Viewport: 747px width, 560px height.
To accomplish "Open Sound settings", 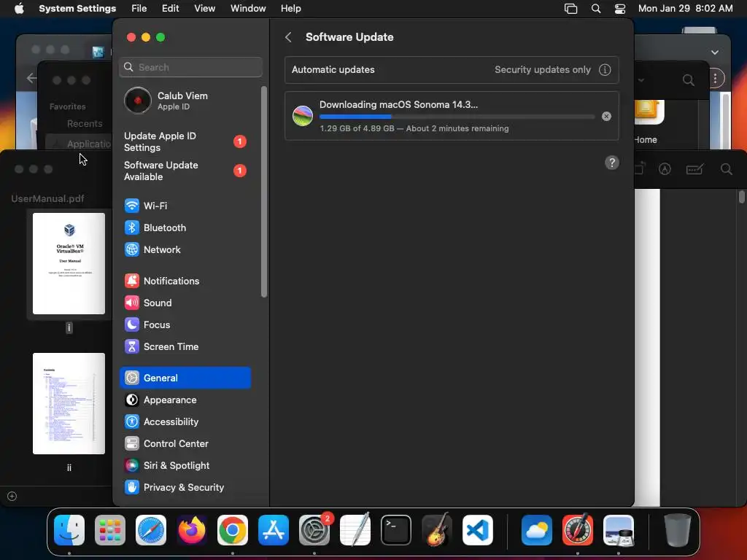I will pos(185,303).
